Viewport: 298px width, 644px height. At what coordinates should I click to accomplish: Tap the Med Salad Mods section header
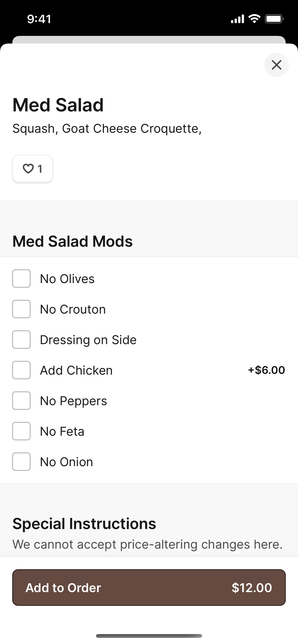(x=73, y=241)
